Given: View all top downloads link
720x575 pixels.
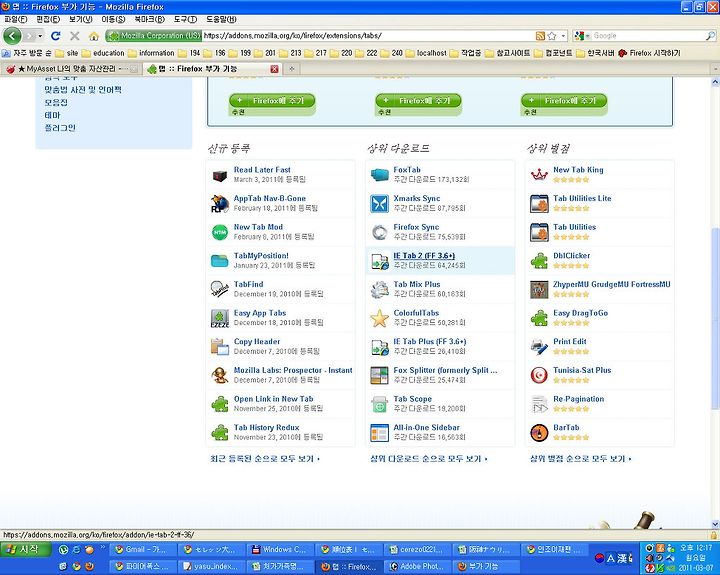Looking at the screenshot, I should coord(429,459).
